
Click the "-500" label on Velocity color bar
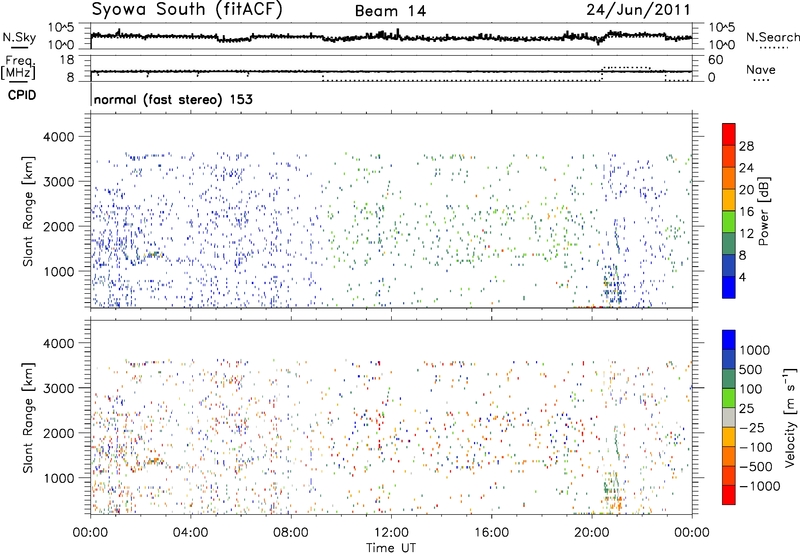[x=756, y=467]
